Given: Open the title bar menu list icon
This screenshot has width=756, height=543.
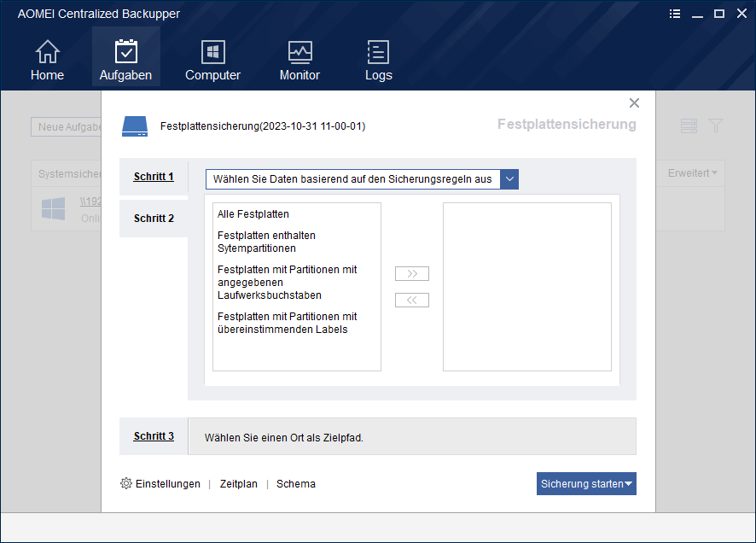Looking at the screenshot, I should click(675, 14).
